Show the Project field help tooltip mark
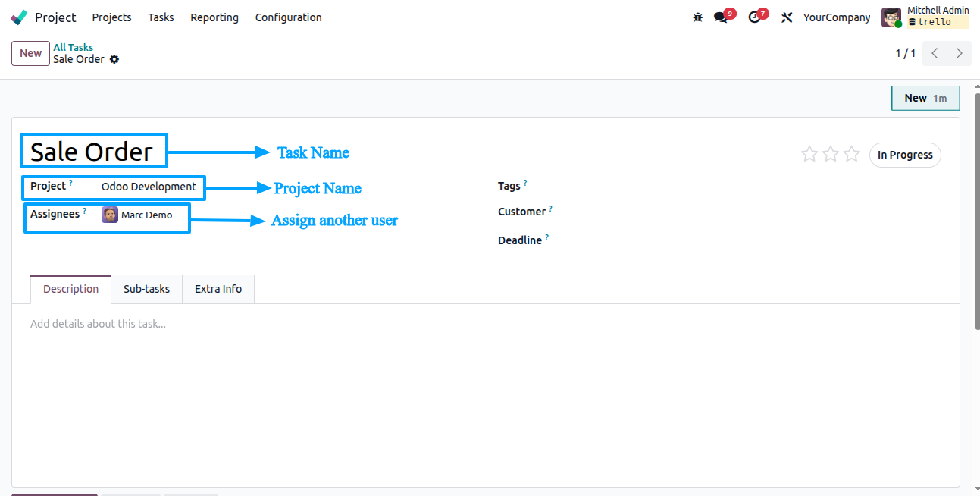The height and width of the screenshot is (496, 980). pyautogui.click(x=71, y=183)
